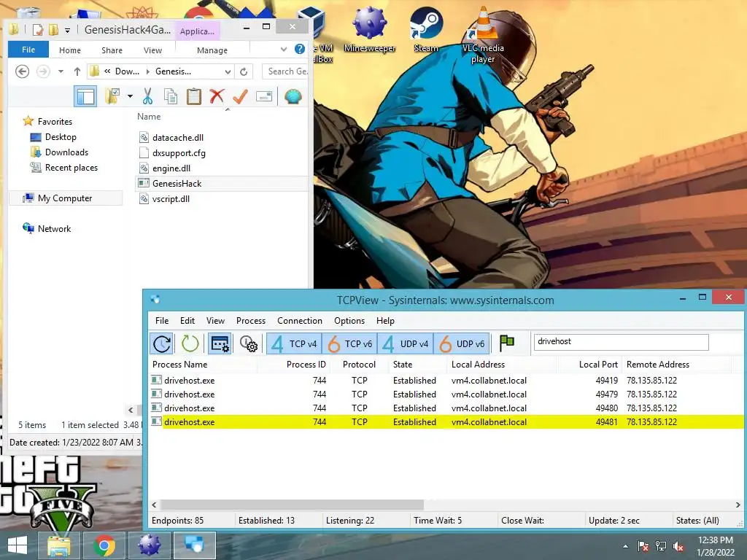
Task: Click Windows Start button on taskbar
Action: (18, 545)
